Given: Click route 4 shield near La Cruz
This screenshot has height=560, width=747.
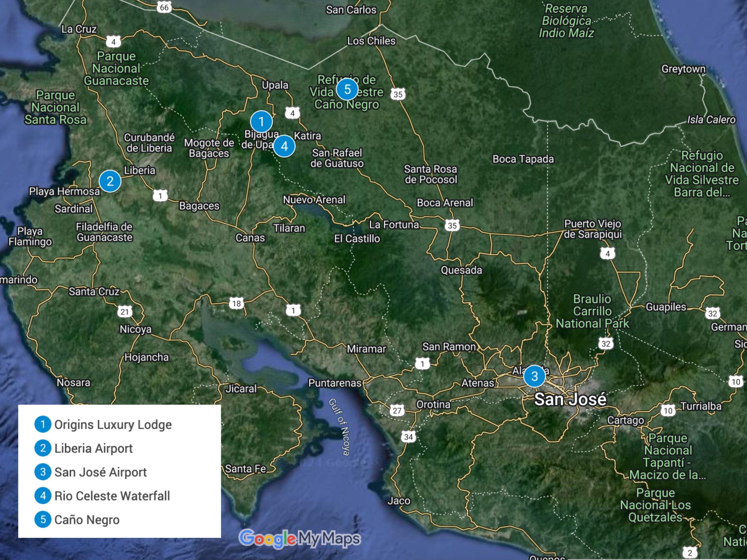Looking at the screenshot, I should [113, 42].
